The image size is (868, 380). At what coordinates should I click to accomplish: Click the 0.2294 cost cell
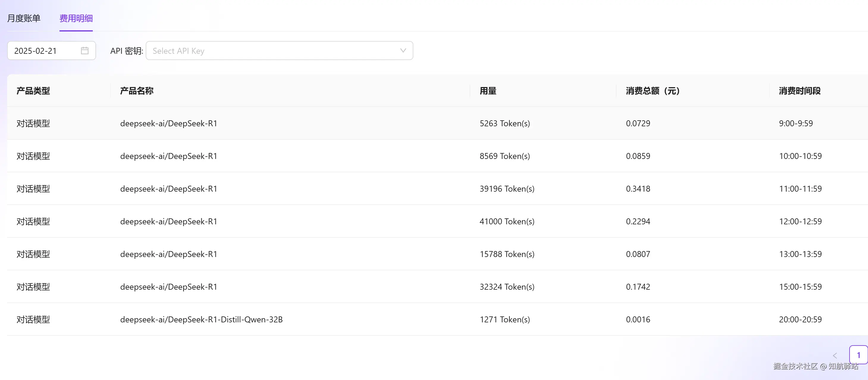pos(638,221)
